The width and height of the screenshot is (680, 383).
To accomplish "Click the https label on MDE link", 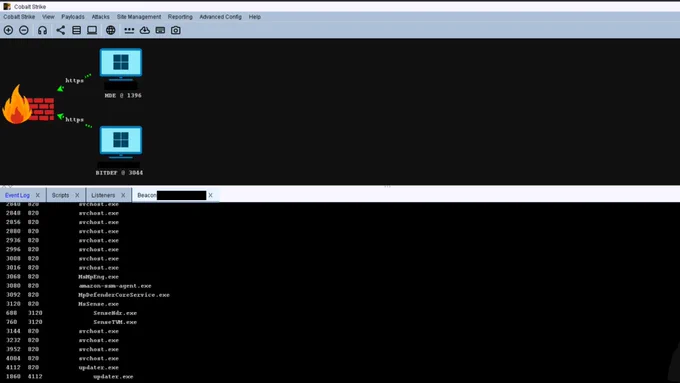I will pyautogui.click(x=75, y=80).
